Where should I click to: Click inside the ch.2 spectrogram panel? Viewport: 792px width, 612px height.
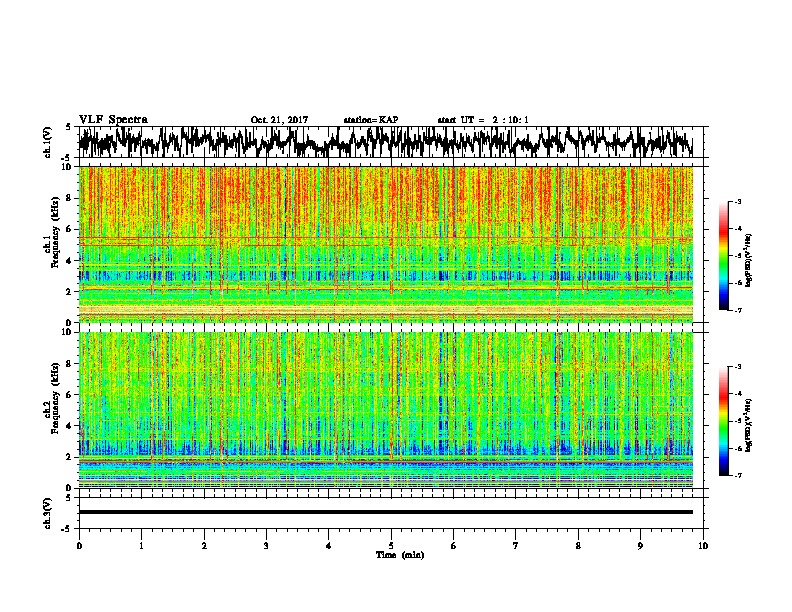pyautogui.click(x=385, y=410)
